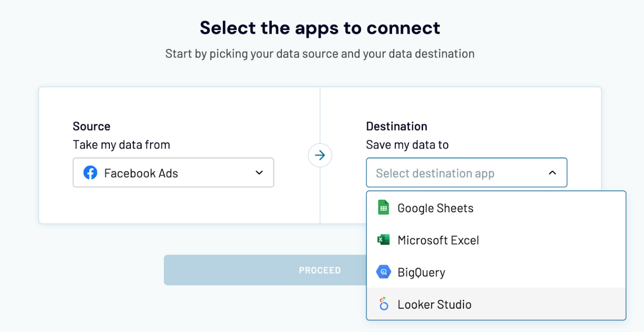Click the chevron on the Facebook Ads selector

click(x=259, y=172)
